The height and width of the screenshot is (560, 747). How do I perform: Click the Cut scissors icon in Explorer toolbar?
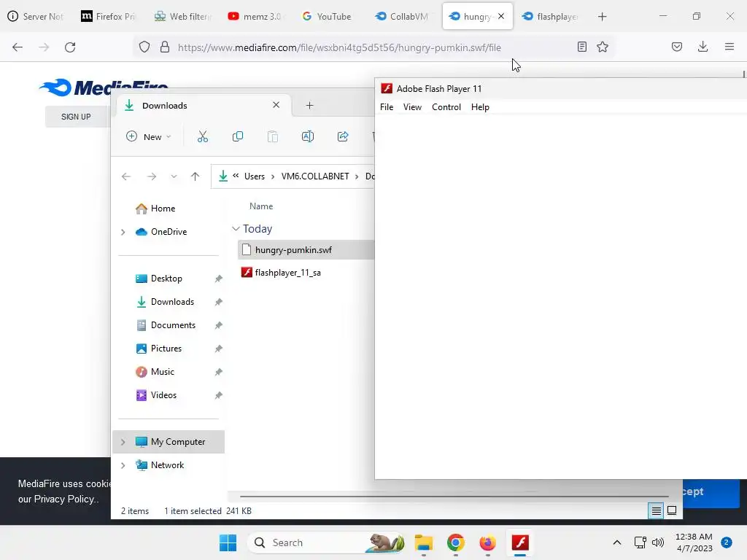(x=203, y=136)
